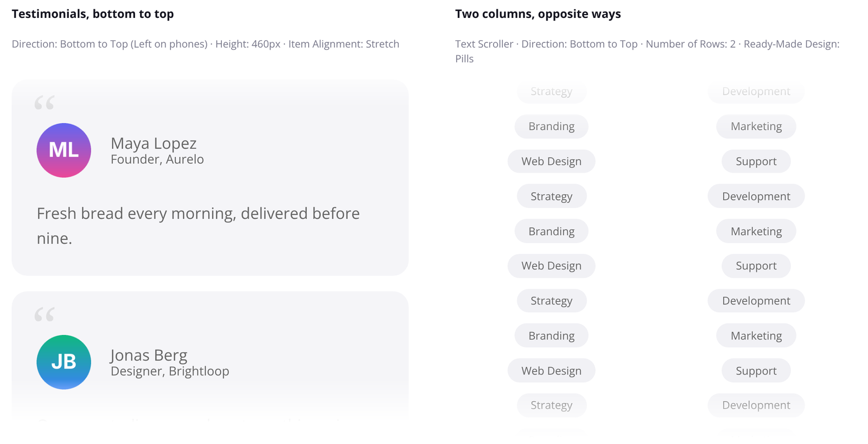Click quote mark icon above Jonas Berg
Screen dimensions: 868x444
click(x=44, y=314)
